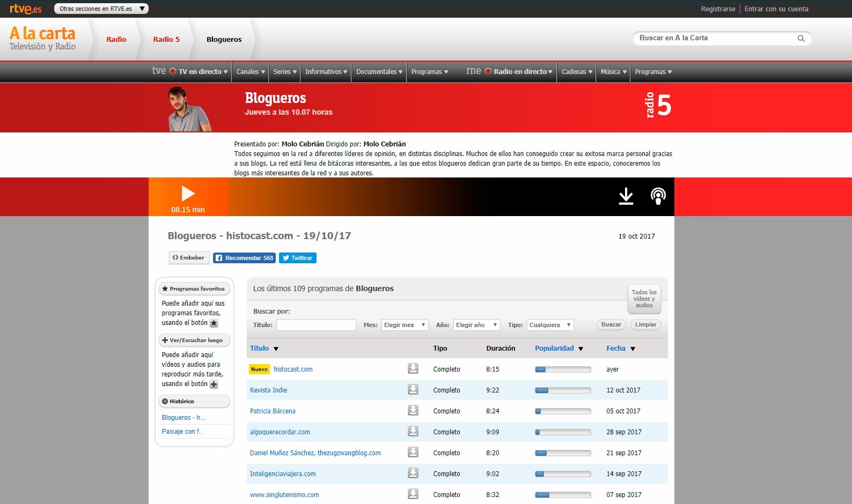Open the algoquerecordar.com episode link

pos(280,432)
